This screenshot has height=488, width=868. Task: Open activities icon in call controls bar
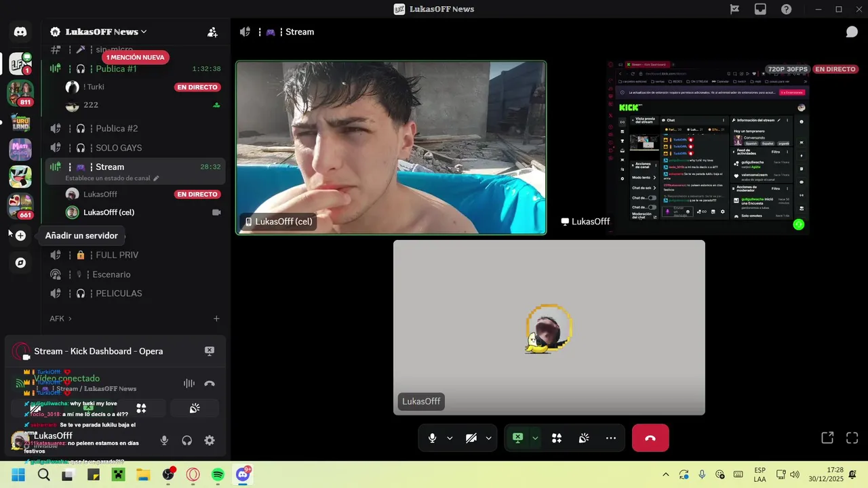click(557, 438)
